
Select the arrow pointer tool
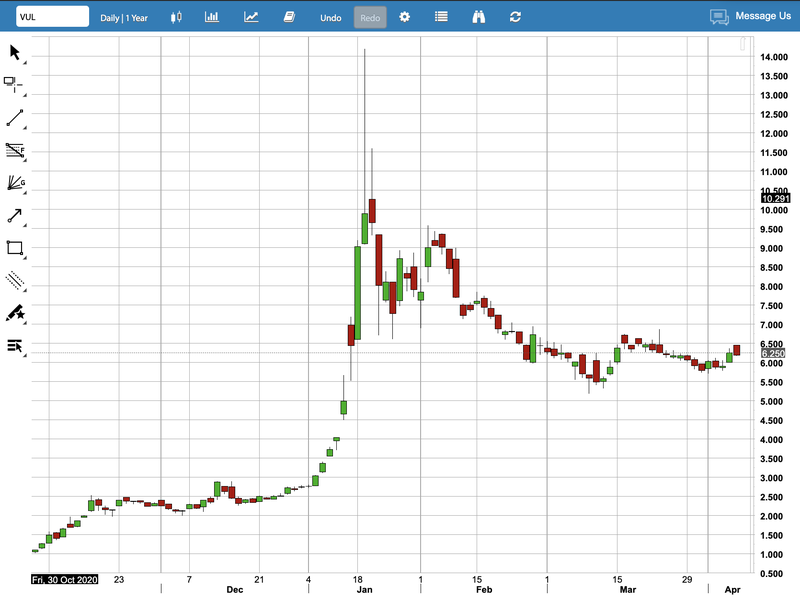15,53
